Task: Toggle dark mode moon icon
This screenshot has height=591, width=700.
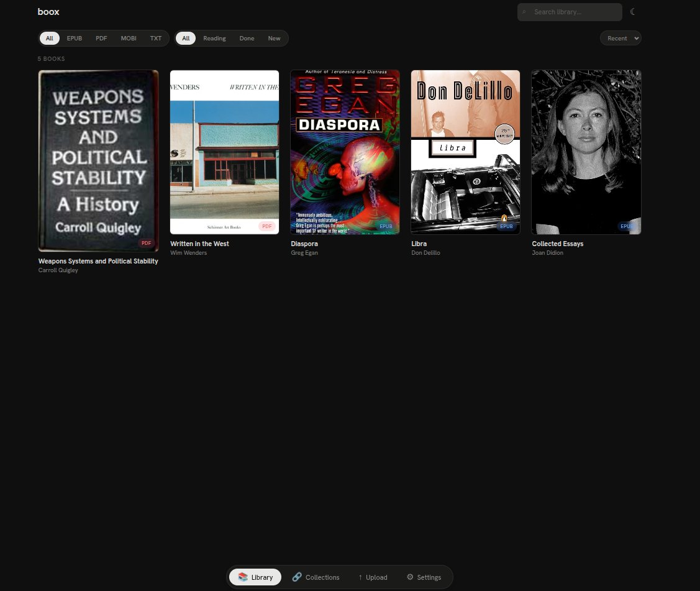Action: 632,12
